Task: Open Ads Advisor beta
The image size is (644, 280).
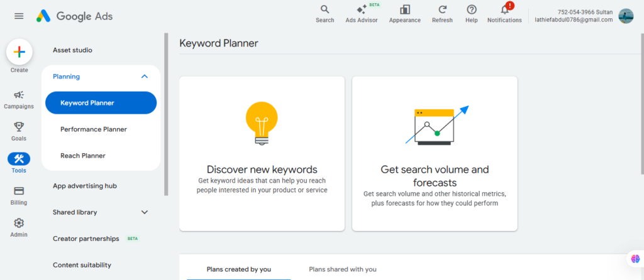Action: coord(362,14)
